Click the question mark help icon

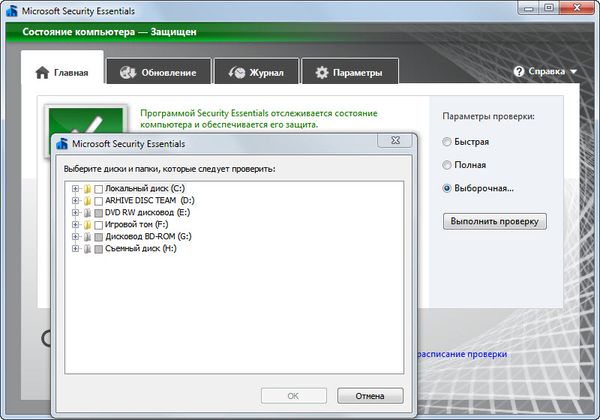click(519, 72)
